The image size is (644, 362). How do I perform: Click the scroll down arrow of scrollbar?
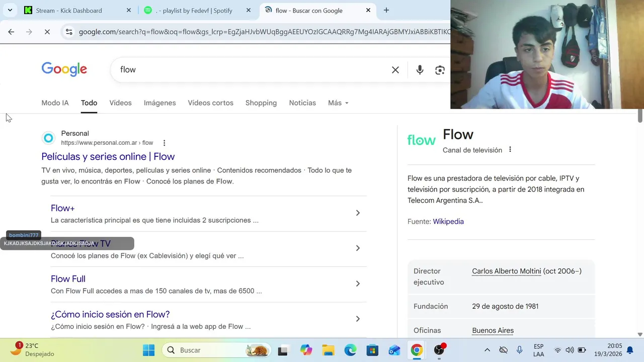[640, 334]
